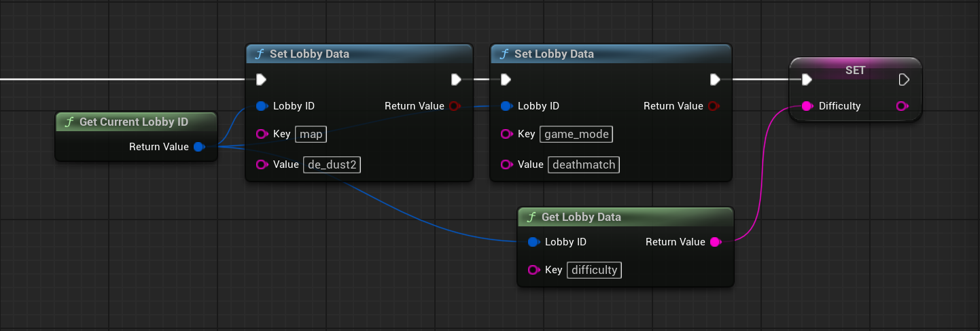The width and height of the screenshot is (980, 331).
Task: Select the Get Lobby Data node title
Action: click(x=581, y=217)
